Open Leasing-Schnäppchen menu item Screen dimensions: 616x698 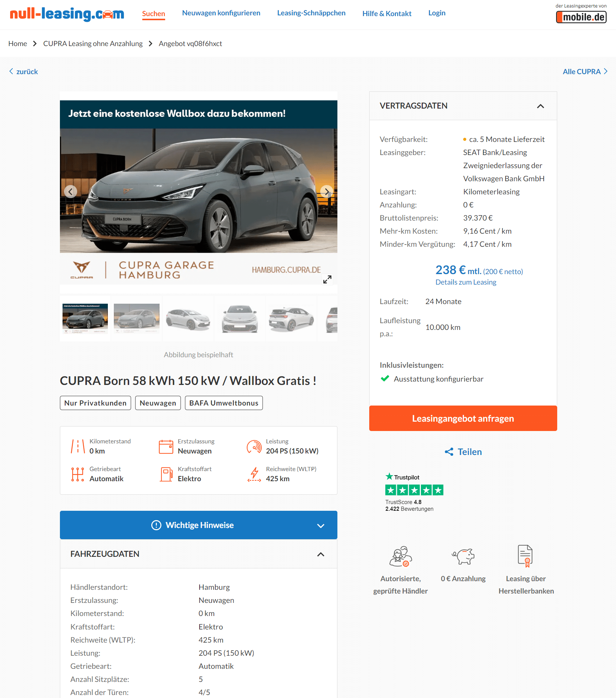311,13
